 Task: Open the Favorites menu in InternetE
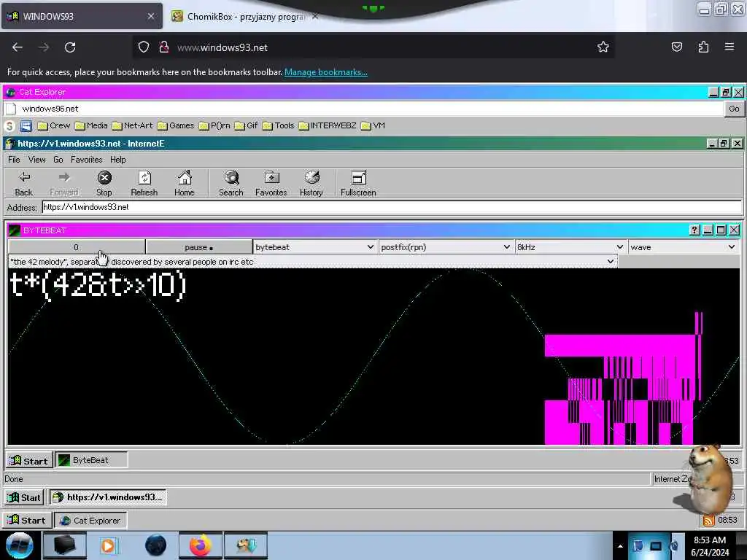coord(86,160)
